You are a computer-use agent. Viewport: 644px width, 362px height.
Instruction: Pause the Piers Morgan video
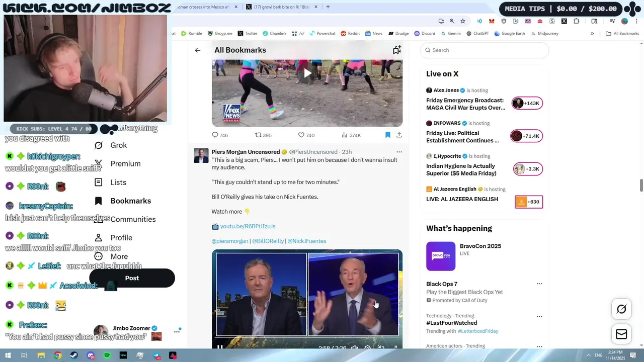click(x=220, y=347)
